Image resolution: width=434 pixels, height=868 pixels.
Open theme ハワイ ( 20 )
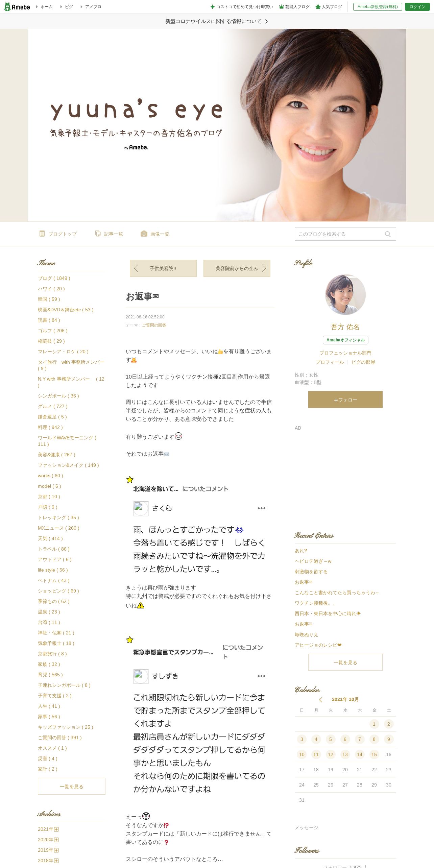[51, 289]
